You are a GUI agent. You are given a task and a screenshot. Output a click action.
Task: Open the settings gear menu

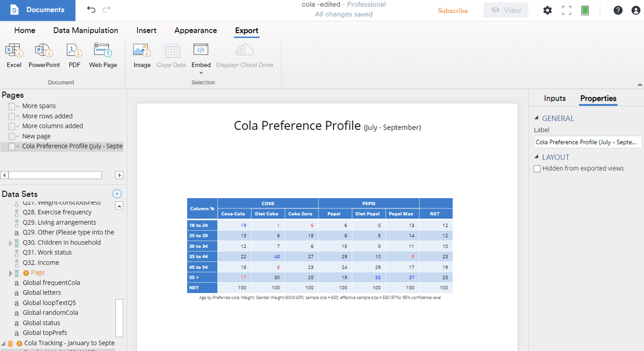547,10
